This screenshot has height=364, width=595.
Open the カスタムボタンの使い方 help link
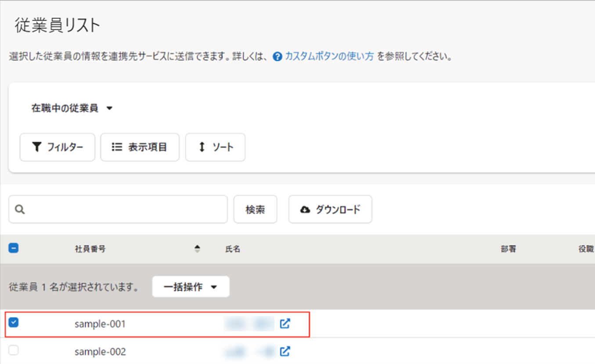tap(329, 57)
